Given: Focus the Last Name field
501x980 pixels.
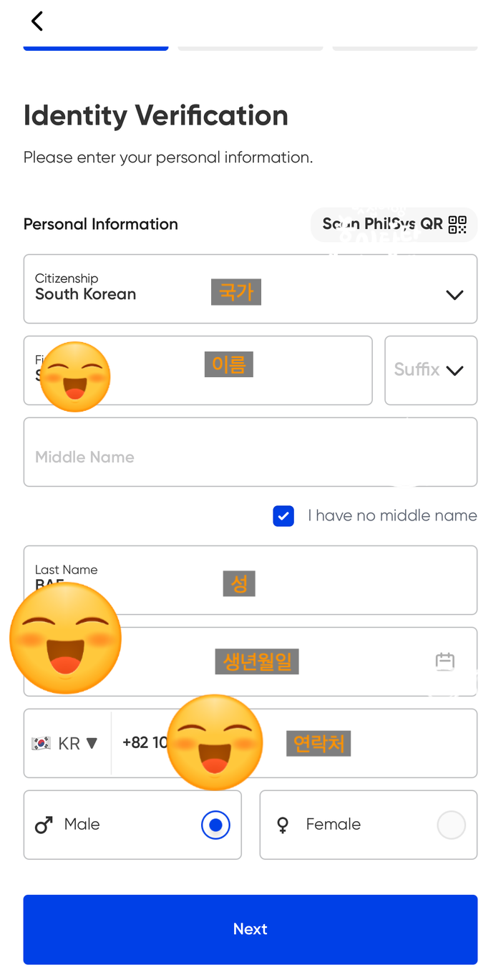Looking at the screenshot, I should tap(250, 581).
